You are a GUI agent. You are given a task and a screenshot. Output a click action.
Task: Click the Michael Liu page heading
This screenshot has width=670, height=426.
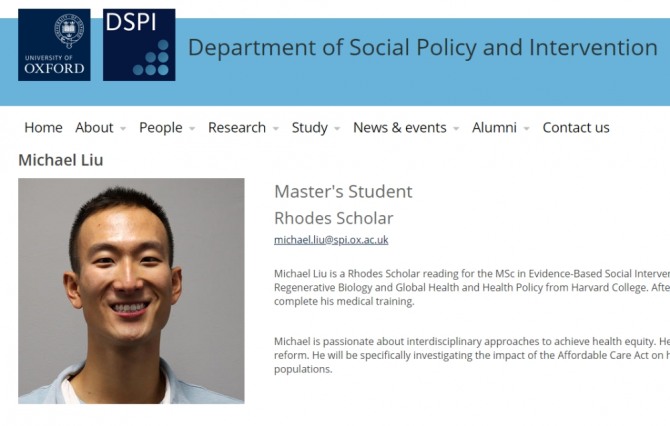[60, 160]
